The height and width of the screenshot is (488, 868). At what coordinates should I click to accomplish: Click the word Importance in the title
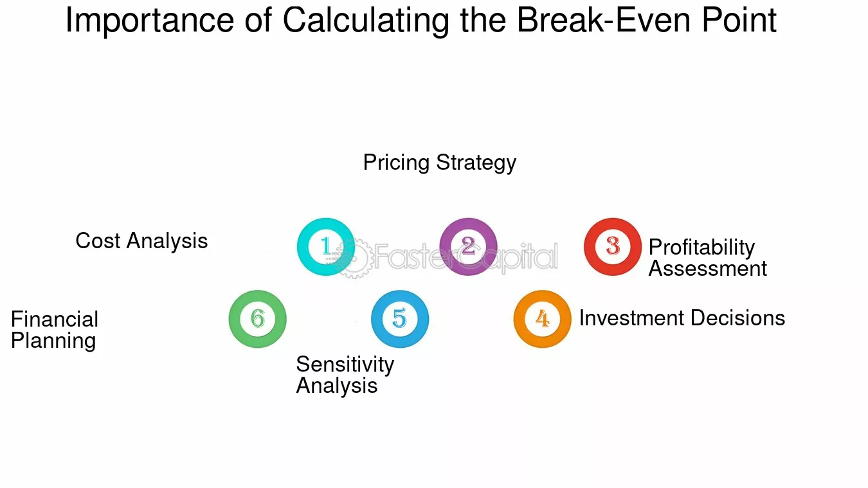point(150,21)
